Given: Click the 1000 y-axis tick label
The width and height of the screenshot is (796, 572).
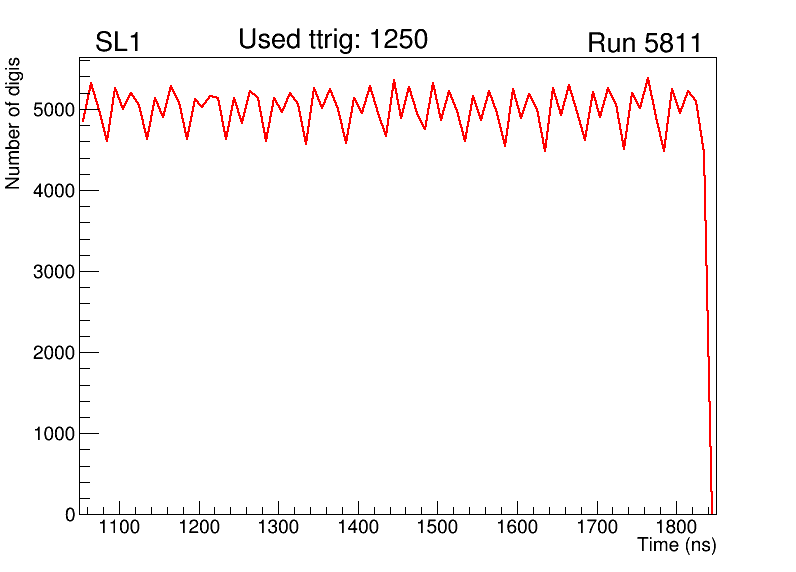Looking at the screenshot, I should pyautogui.click(x=54, y=433).
